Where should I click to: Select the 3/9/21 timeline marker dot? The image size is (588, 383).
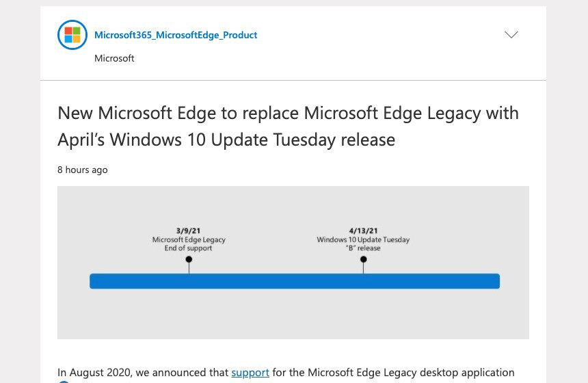pos(189,259)
